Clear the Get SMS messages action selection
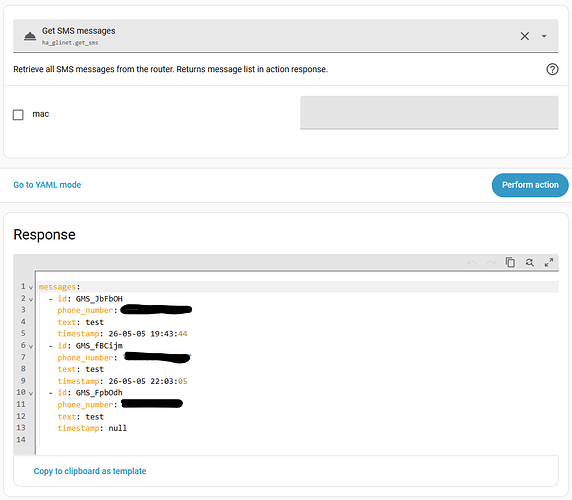The image size is (572, 500). pyautogui.click(x=525, y=36)
